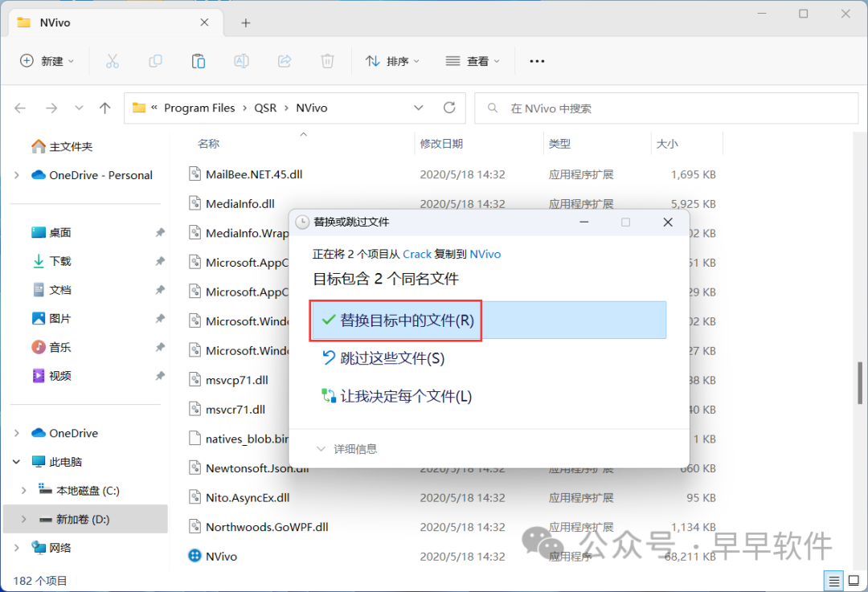Expand the 本地磁盘 (C:) tree node
This screenshot has width=868, height=592.
(23, 491)
